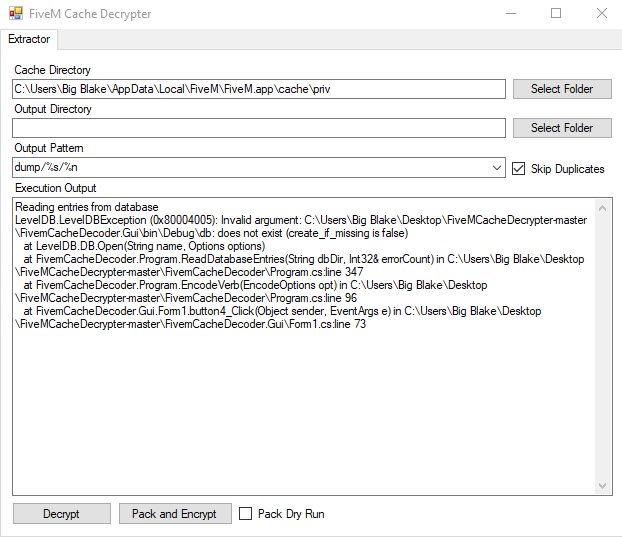The width and height of the screenshot is (622, 537).
Task: Click the 'does not exist (create_if_missing is false)' text
Action: tap(313, 233)
